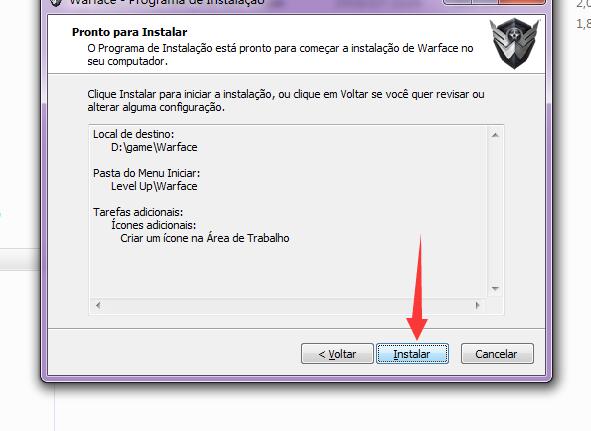
Task: Click the D:\game\Warface destination line
Action: [x=154, y=147]
